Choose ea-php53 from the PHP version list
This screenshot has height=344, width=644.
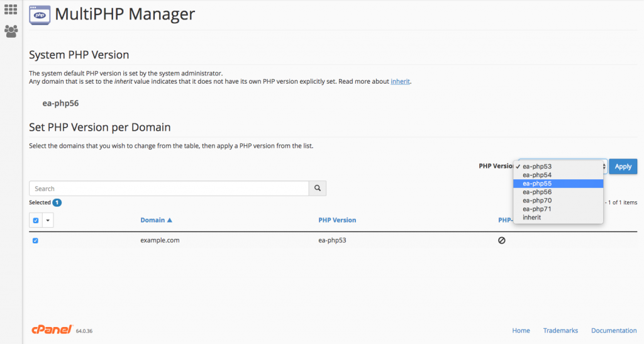coord(558,166)
